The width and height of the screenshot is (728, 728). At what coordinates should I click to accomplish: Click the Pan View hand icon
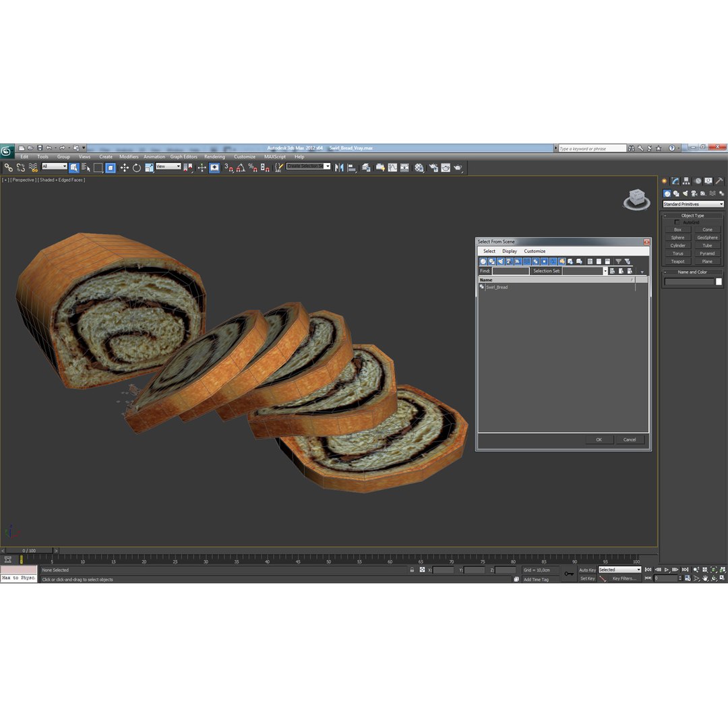click(x=705, y=578)
